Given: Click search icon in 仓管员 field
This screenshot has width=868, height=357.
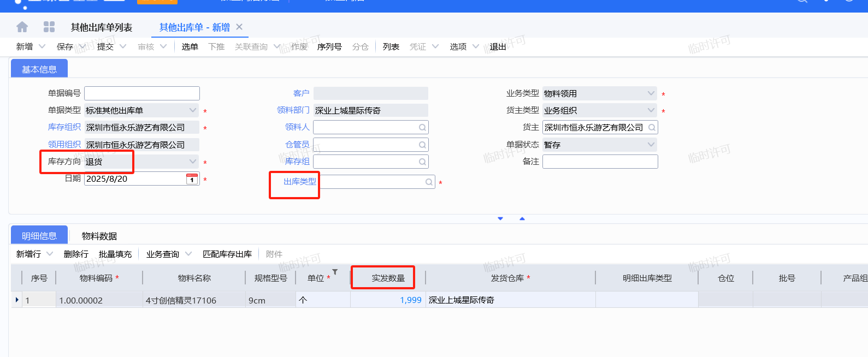Looking at the screenshot, I should [422, 145].
